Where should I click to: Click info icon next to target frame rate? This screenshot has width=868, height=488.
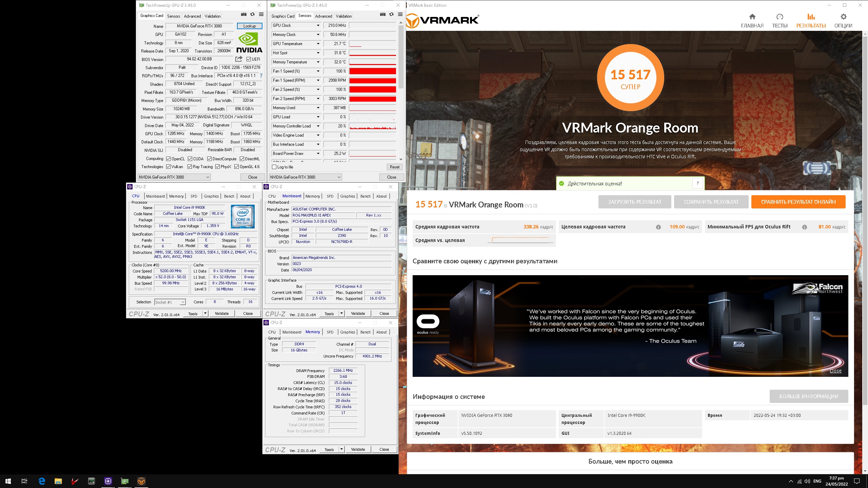click(x=658, y=227)
